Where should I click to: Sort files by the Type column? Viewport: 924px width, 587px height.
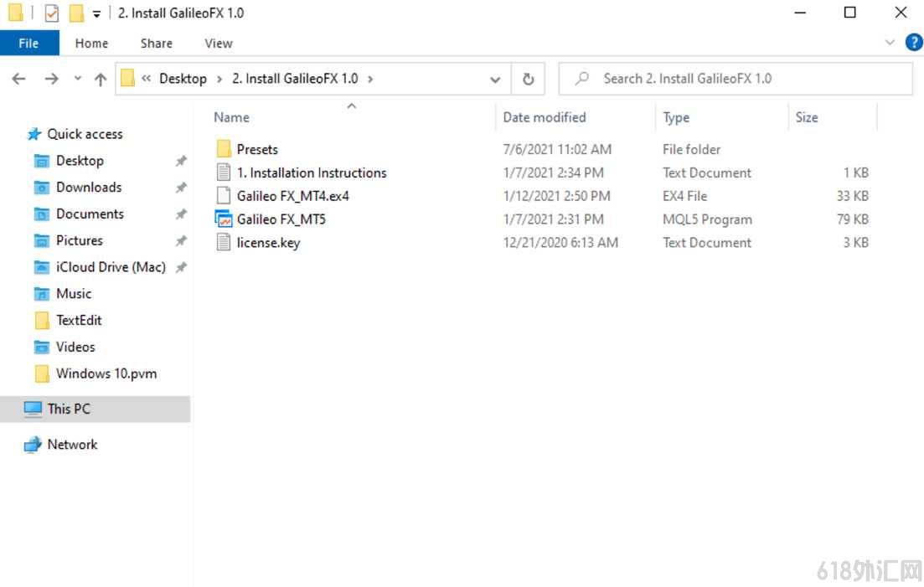pyautogui.click(x=676, y=117)
